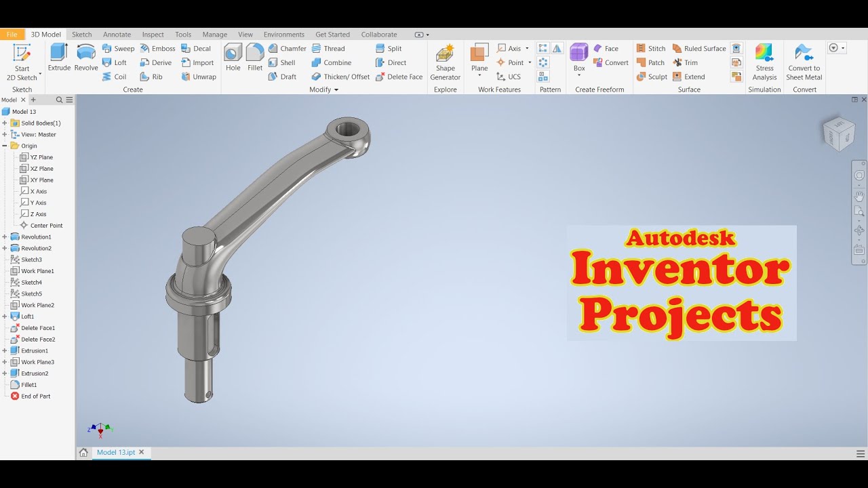
Task: Select the Extrude tool
Action: click(59, 58)
